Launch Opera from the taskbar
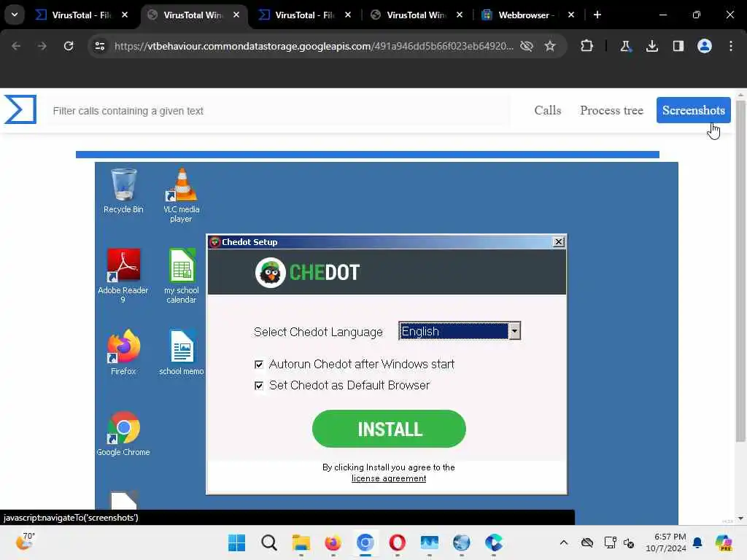The image size is (747, 560). 398,542
